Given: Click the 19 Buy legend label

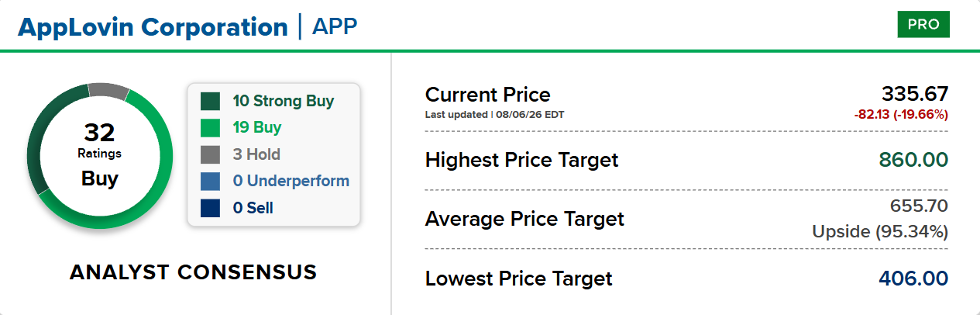Looking at the screenshot, I should (x=257, y=128).
